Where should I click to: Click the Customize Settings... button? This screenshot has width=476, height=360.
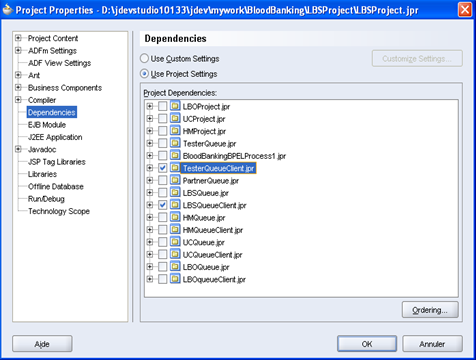[x=417, y=59]
